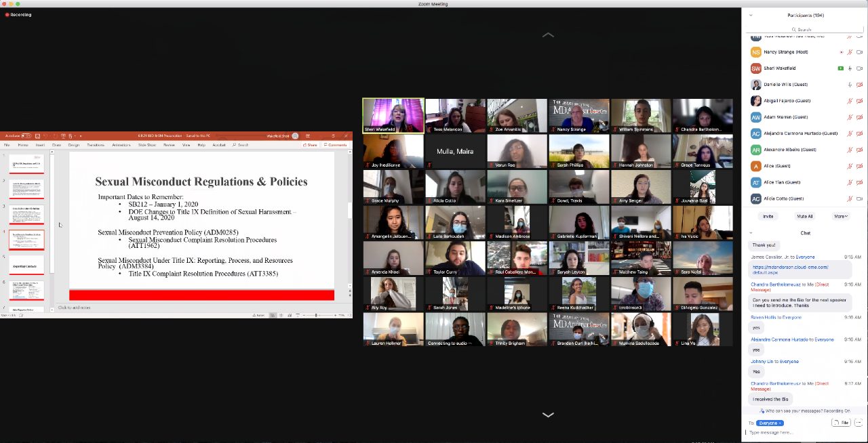This screenshot has width=868, height=443.
Task: Toggle Adam Warren's muted microphone icon
Action: (x=850, y=117)
